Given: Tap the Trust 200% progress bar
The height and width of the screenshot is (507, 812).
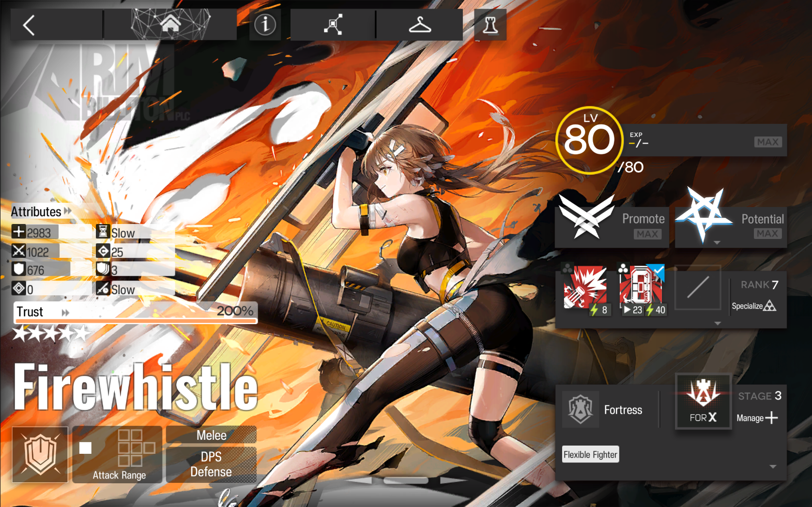Looking at the screenshot, I should pyautogui.click(x=136, y=313).
